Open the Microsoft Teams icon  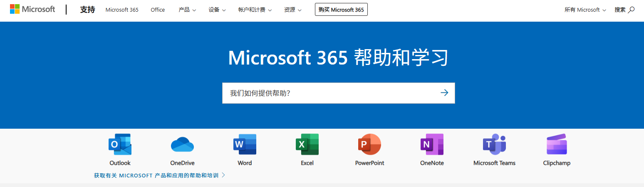point(494,144)
